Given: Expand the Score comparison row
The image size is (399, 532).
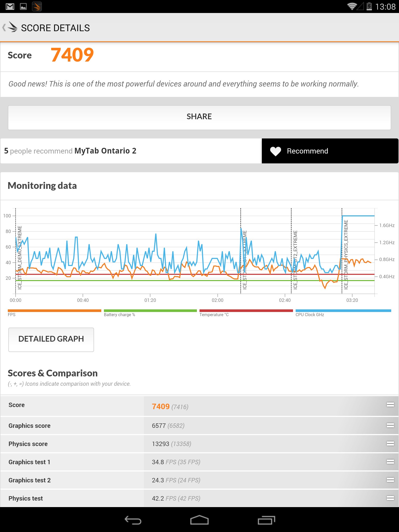Looking at the screenshot, I should (x=390, y=405).
